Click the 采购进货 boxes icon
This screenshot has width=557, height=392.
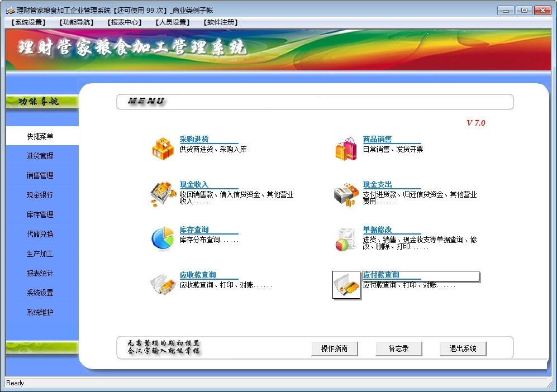click(x=163, y=149)
